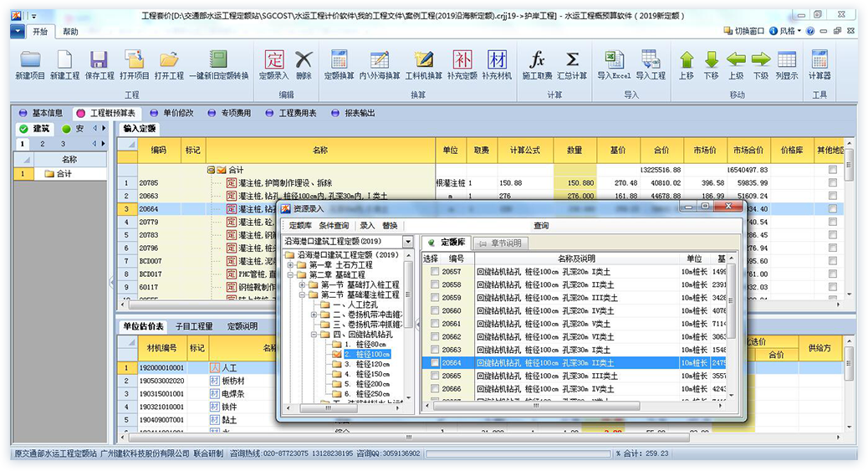The height and width of the screenshot is (471, 868).
Task: Collapse the 四、回旋钻机钻孔 node
Action: pyautogui.click(x=314, y=335)
